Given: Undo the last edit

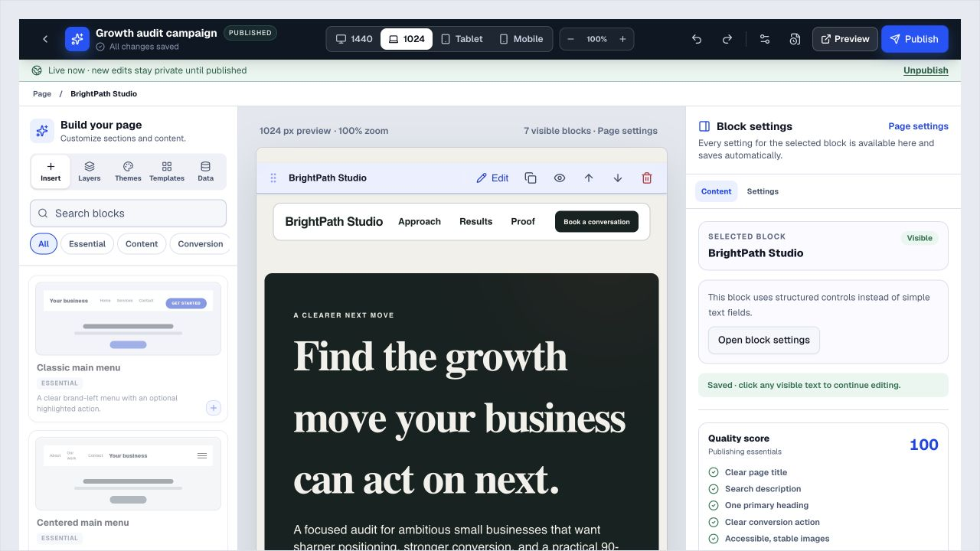Looking at the screenshot, I should pyautogui.click(x=697, y=39).
